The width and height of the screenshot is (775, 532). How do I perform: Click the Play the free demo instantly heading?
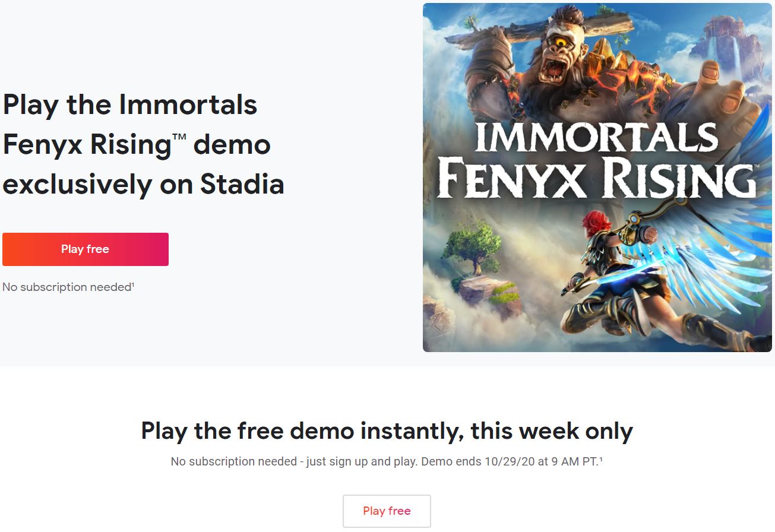(387, 430)
